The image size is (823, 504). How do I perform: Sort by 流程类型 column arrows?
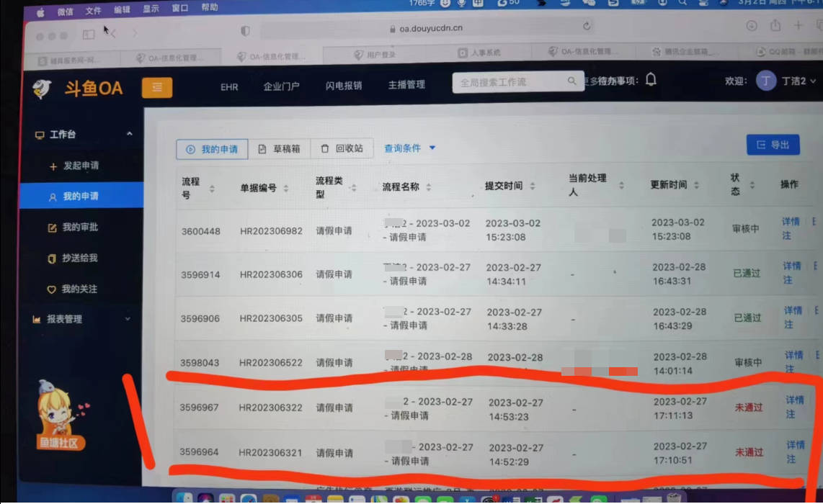(354, 188)
